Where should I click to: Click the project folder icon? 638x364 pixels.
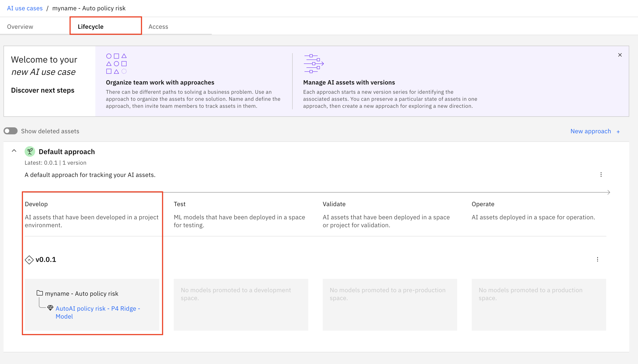(x=40, y=293)
